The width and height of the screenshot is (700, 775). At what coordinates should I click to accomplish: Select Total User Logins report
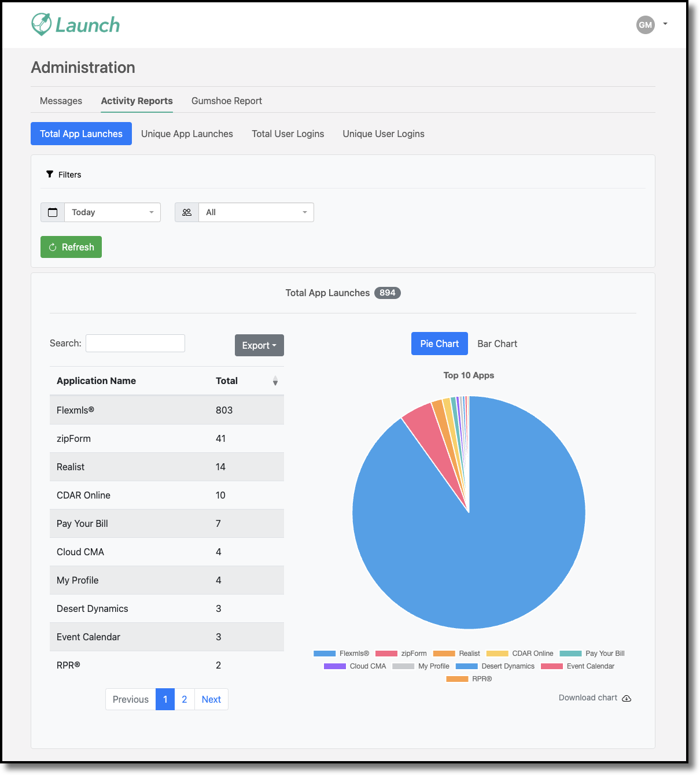288,134
